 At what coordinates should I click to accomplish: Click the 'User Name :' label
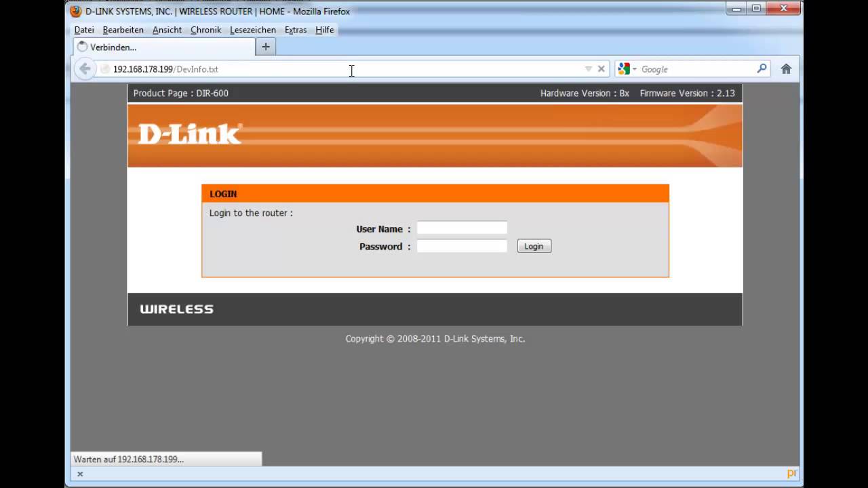(384, 229)
